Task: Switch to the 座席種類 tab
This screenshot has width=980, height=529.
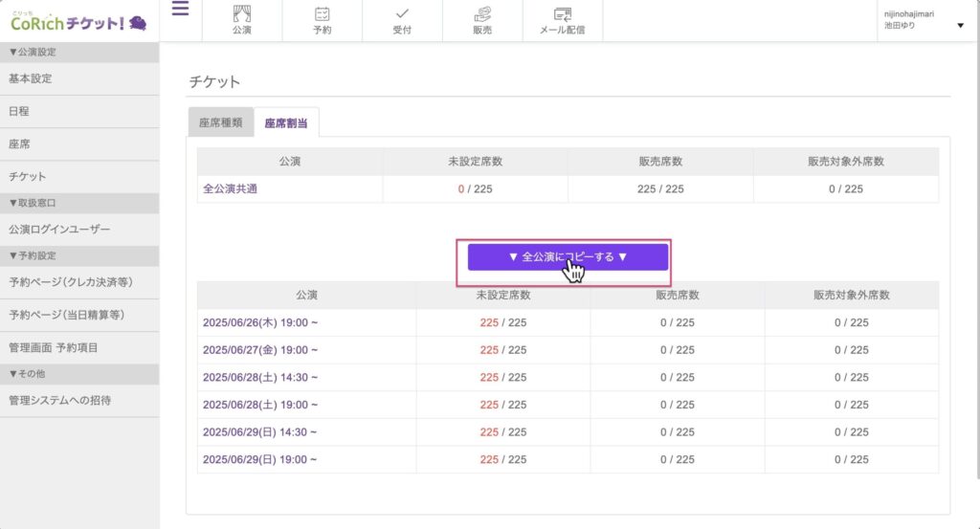Action: tap(220, 122)
